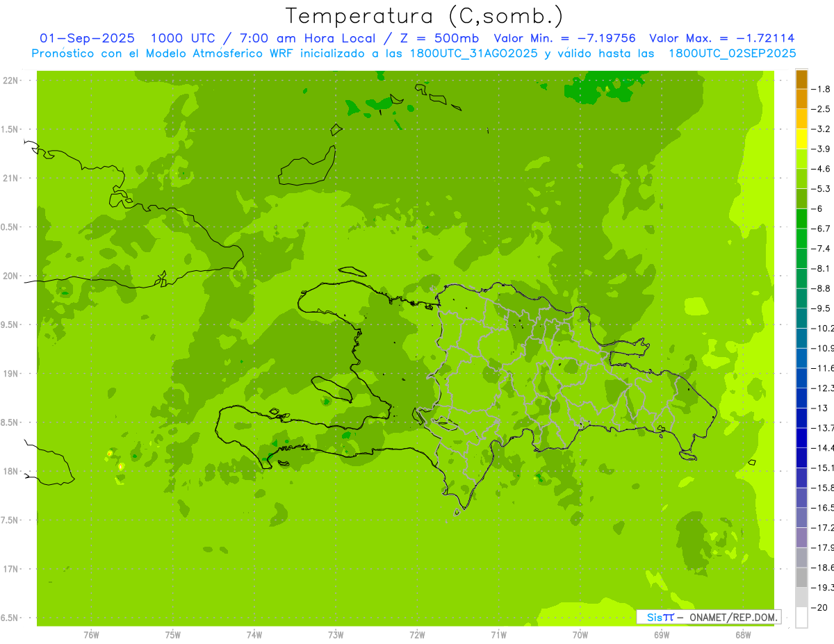Click the "18N" latitude label

click(10, 471)
